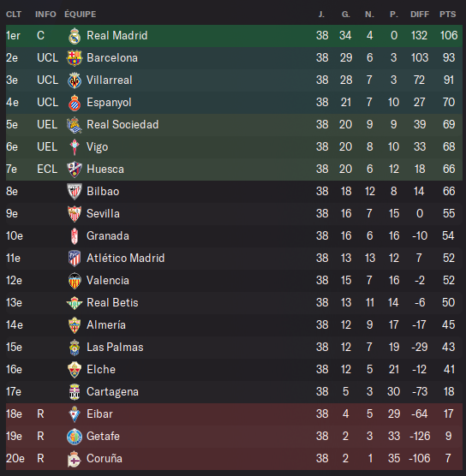Click the G. wins column header
Viewport: 466px width, 476px height.
pyautogui.click(x=346, y=15)
